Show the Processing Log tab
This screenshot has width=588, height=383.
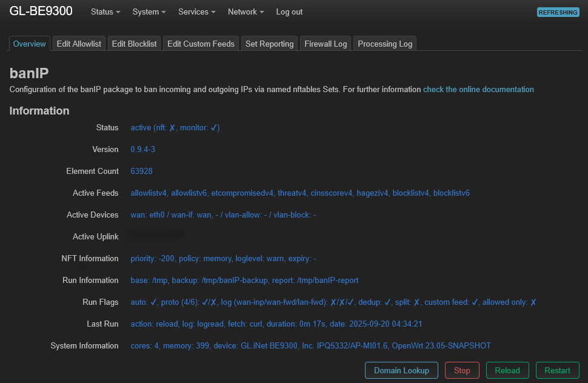click(385, 44)
